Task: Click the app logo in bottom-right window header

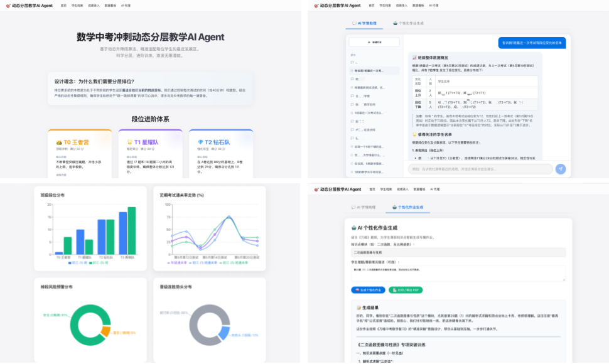Action: pyautogui.click(x=316, y=190)
